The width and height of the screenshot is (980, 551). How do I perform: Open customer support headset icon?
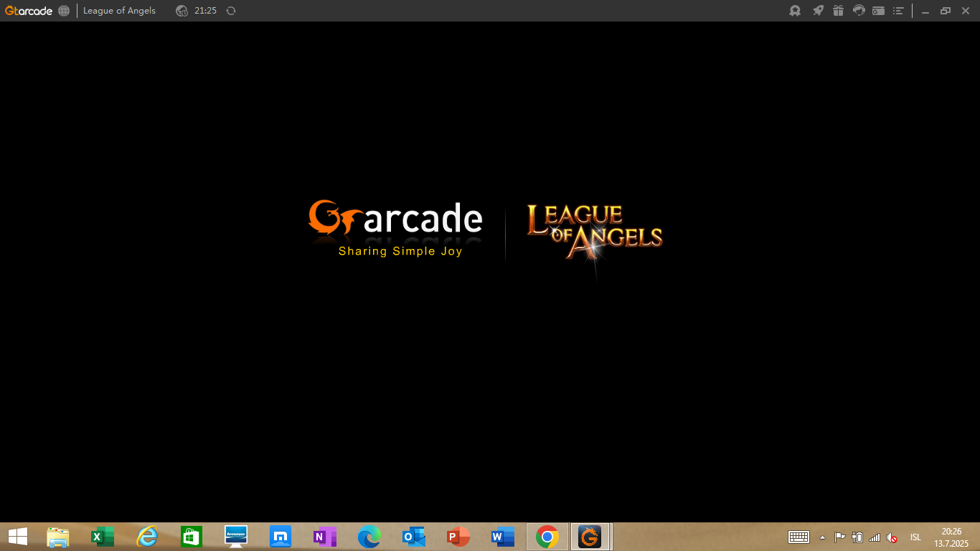(x=859, y=11)
